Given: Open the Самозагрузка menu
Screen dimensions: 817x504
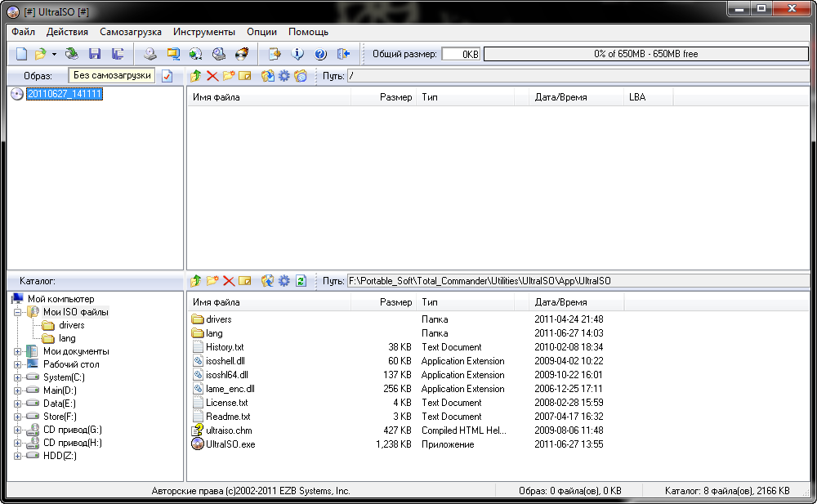Looking at the screenshot, I should (130, 32).
